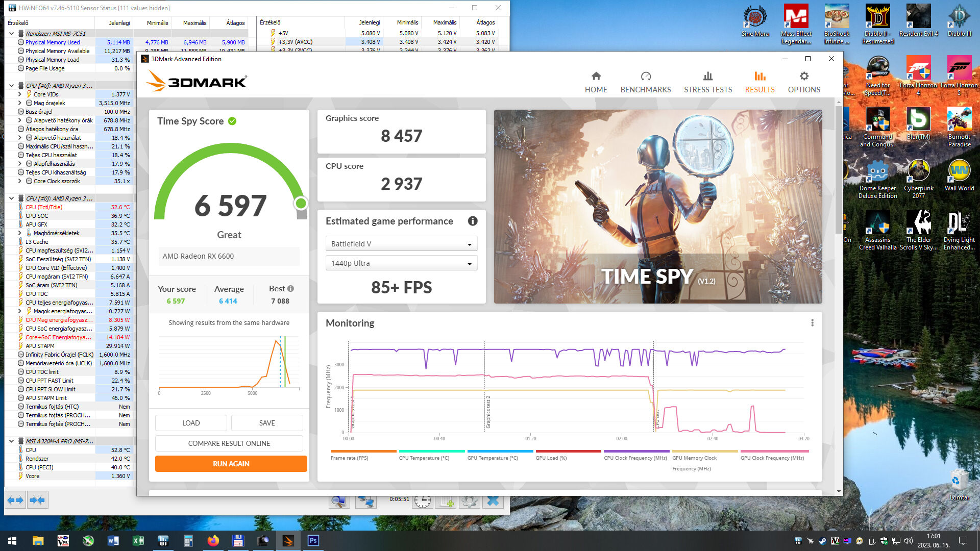This screenshot has width=980, height=551.
Task: Click the 3DMark window vertical scrollbar thumb
Action: pos(839,171)
